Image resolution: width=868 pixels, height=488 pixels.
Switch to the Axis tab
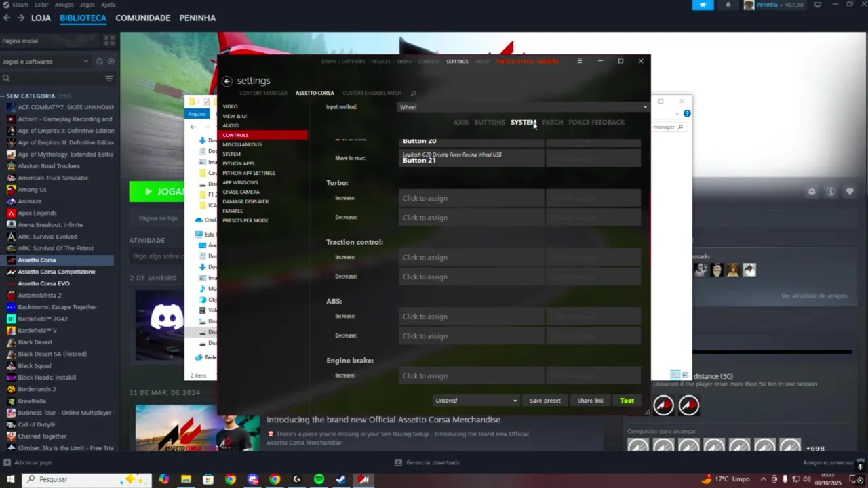(460, 123)
